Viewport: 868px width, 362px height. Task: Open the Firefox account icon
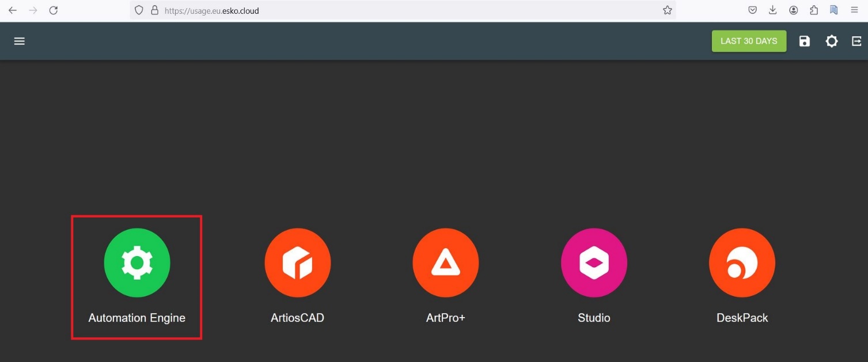(793, 10)
